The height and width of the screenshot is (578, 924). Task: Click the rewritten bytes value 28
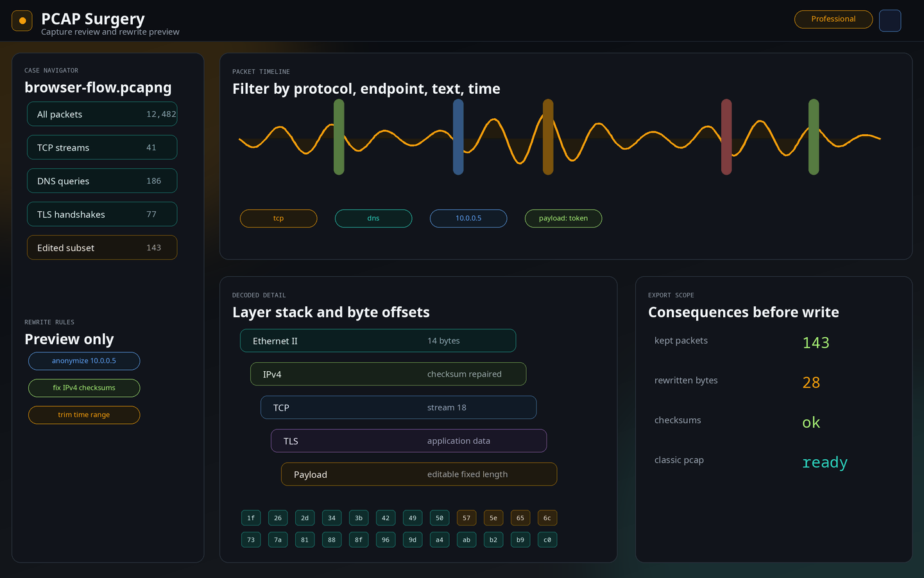tap(811, 383)
